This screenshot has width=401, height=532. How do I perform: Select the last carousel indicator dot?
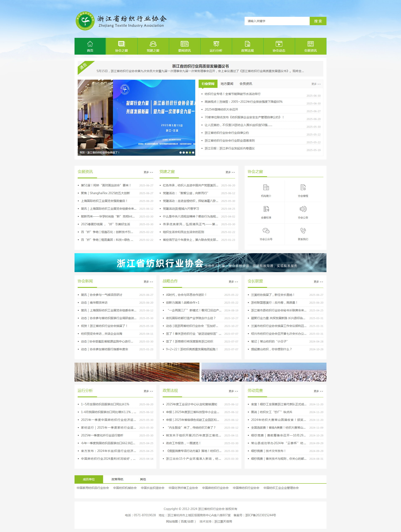193,153
